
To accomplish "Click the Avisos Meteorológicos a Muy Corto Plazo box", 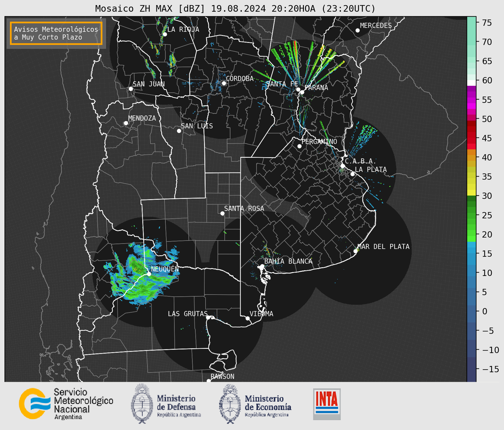I will click(56, 33).
